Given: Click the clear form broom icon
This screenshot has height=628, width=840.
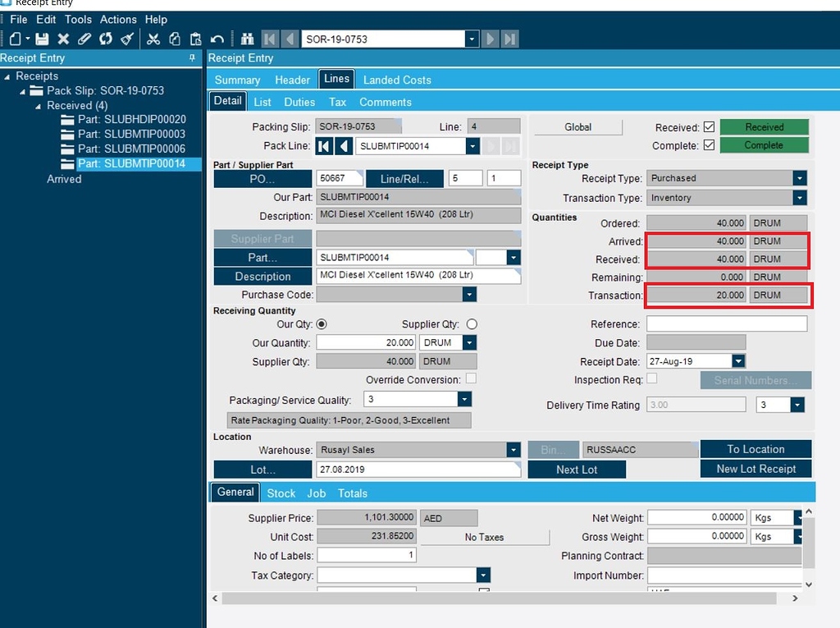Looking at the screenshot, I should 126,39.
